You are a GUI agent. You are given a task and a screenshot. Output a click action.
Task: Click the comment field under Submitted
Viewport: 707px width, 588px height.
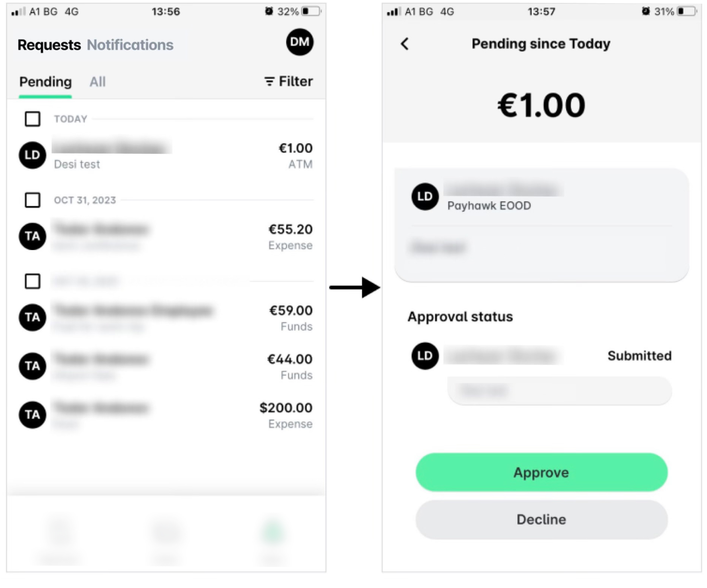click(x=559, y=391)
